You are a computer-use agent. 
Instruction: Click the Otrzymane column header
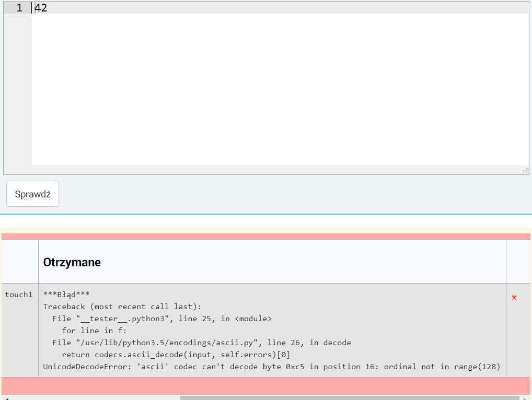72,262
